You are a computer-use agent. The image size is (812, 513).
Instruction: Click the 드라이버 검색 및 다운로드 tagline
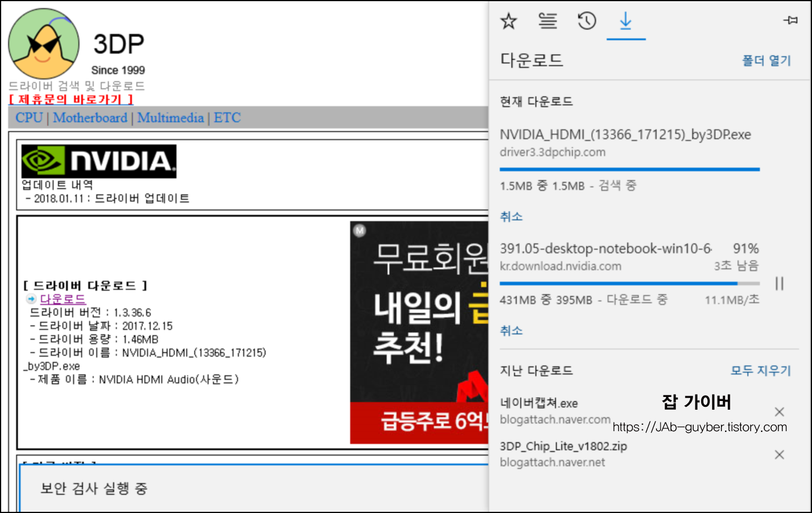coord(77,86)
